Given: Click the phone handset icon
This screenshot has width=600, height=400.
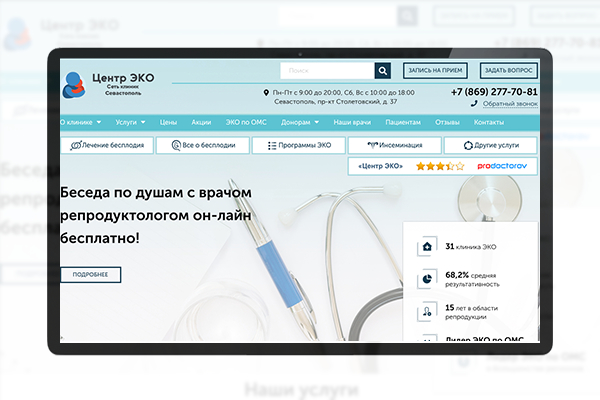Looking at the screenshot, I should tap(474, 103).
